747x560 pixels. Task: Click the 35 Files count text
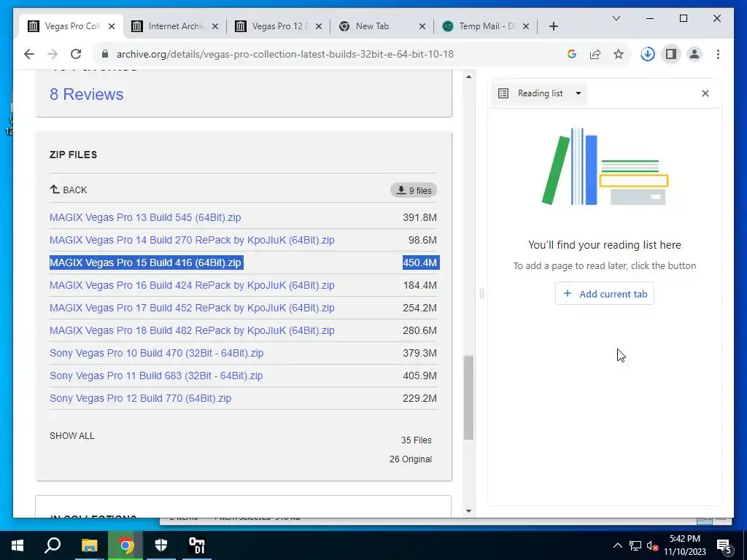[417, 440]
